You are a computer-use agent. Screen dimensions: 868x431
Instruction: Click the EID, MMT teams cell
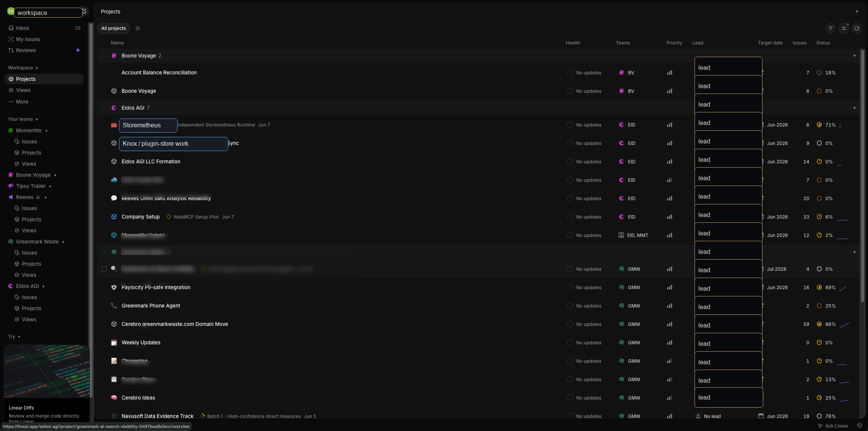(x=633, y=235)
